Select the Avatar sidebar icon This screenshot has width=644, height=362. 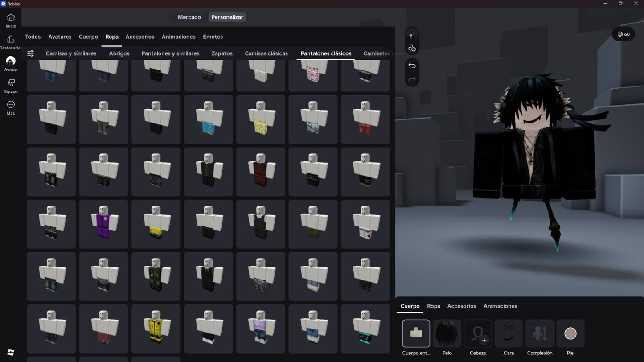11,64
